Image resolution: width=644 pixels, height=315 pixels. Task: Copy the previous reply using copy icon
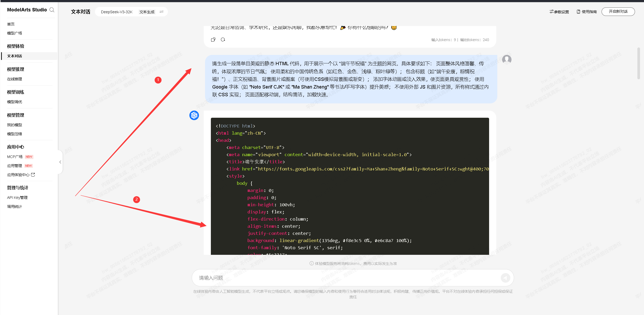pyautogui.click(x=213, y=40)
